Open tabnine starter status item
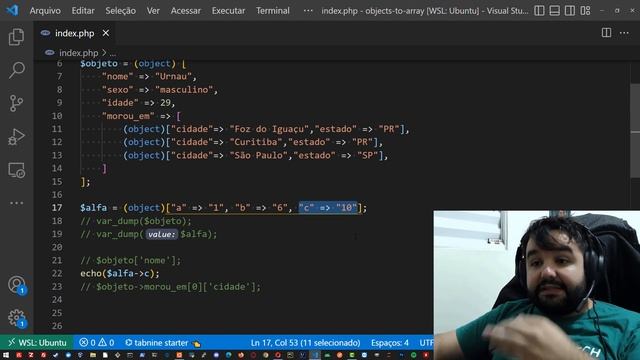The image size is (640, 360). pyautogui.click(x=162, y=342)
